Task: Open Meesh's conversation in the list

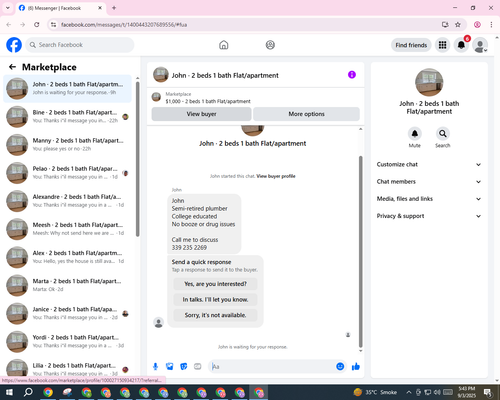Action: (67, 229)
